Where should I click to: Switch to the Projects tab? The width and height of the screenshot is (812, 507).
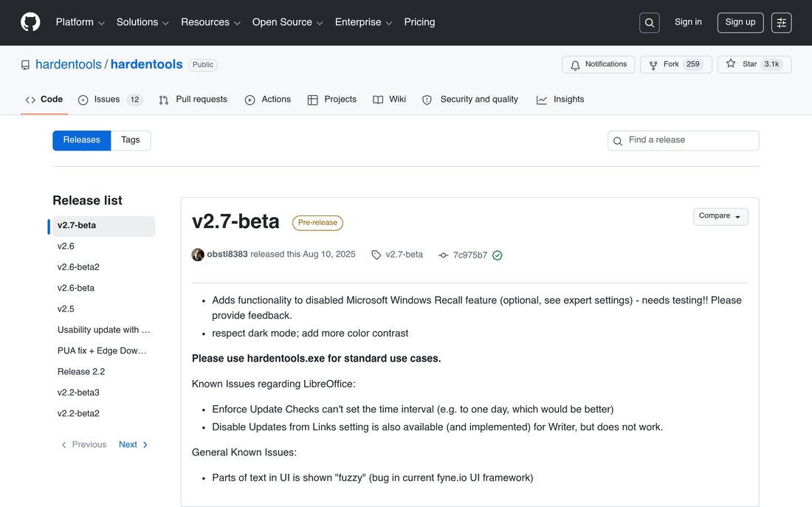332,100
